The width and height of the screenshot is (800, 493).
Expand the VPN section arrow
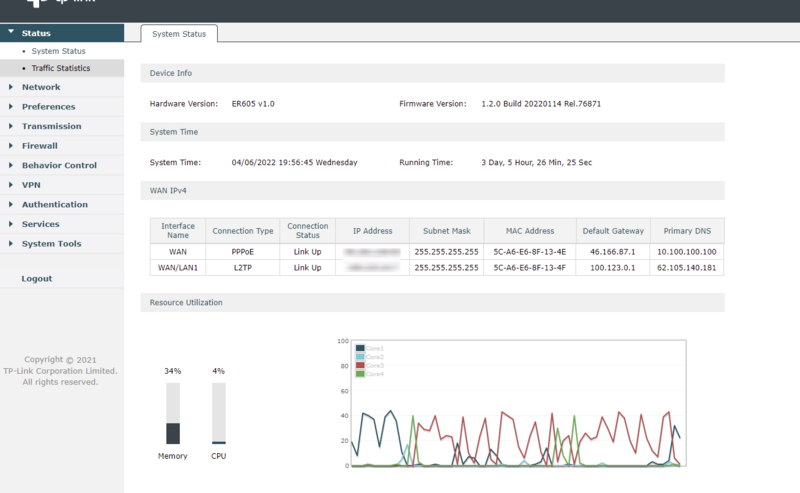11,185
